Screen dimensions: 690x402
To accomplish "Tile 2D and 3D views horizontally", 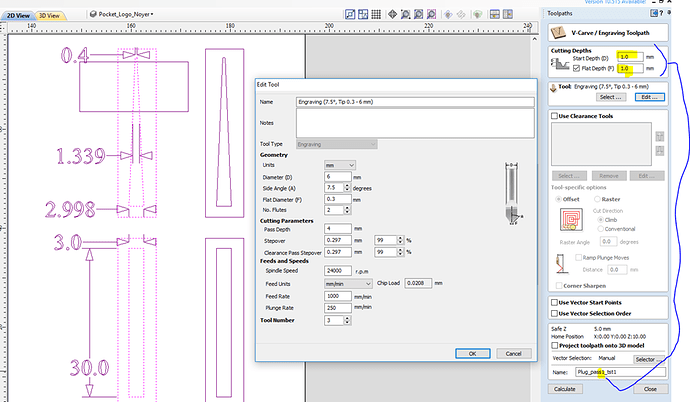I will (x=495, y=15).
